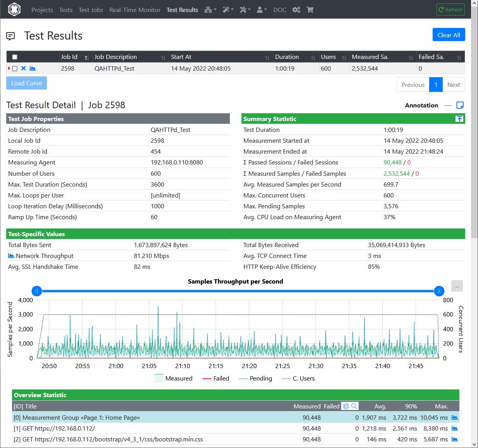Viewport: 478px width, 448px height.
Task: Click the HTTP Keep-Alive Efficiency value 85%
Action: coord(374,267)
